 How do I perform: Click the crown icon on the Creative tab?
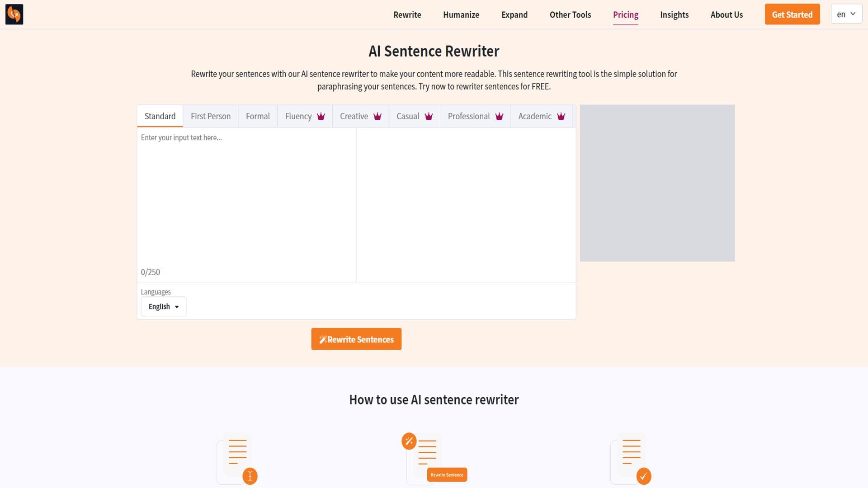coord(377,117)
